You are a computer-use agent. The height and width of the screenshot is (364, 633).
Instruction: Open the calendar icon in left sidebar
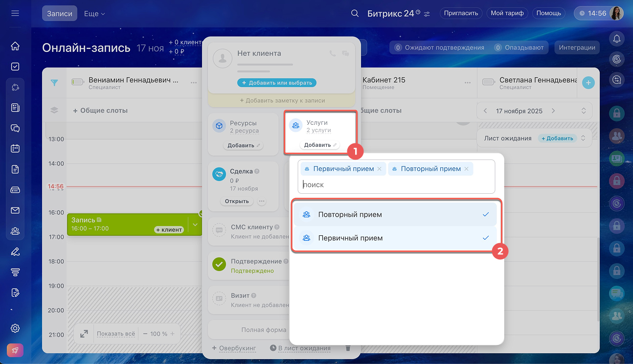[x=15, y=148]
